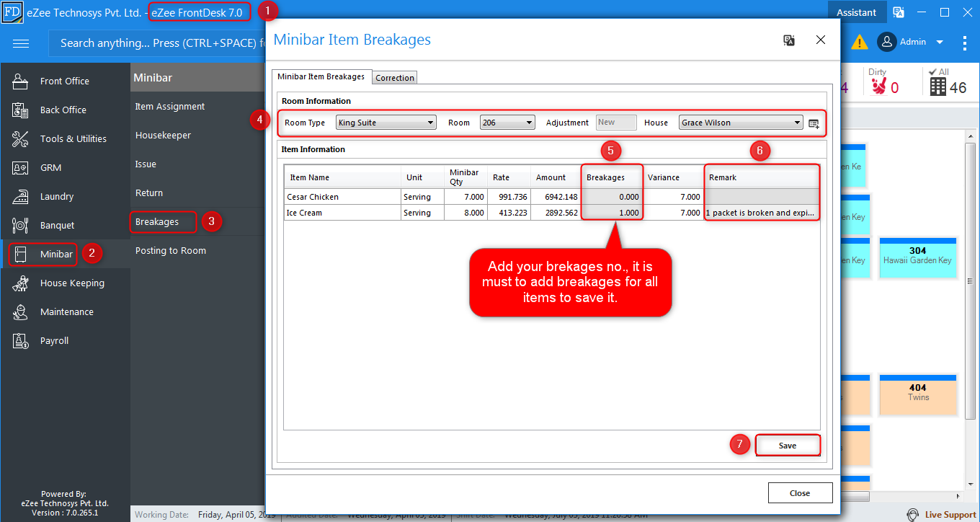Open Housekeeper in the Minibar menu

pyautogui.click(x=162, y=136)
